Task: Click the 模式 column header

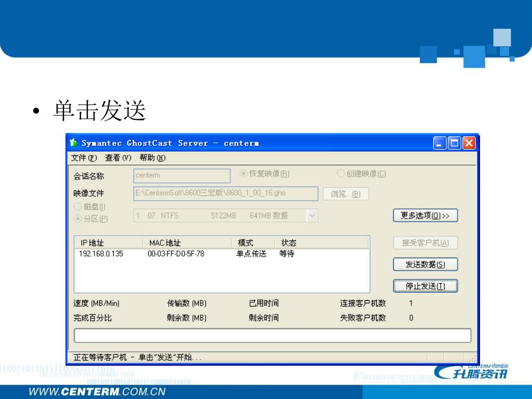Action: point(253,243)
